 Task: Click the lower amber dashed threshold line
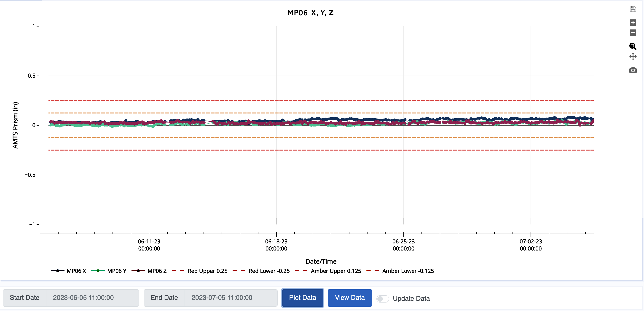(321, 138)
